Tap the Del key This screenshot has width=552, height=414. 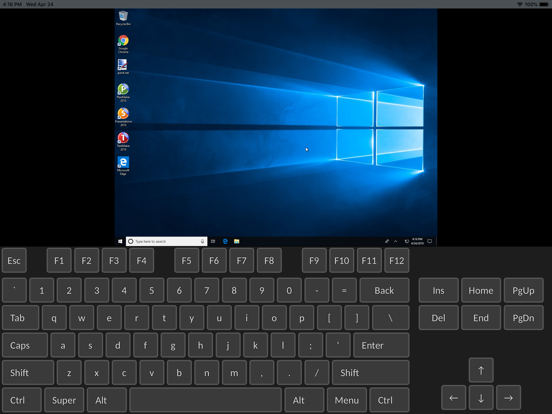click(439, 318)
